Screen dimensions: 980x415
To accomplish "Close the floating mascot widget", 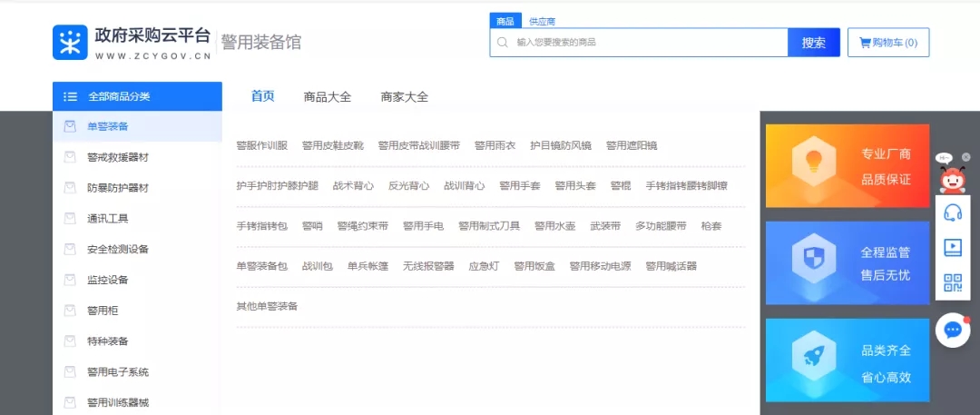I will coord(966,157).
